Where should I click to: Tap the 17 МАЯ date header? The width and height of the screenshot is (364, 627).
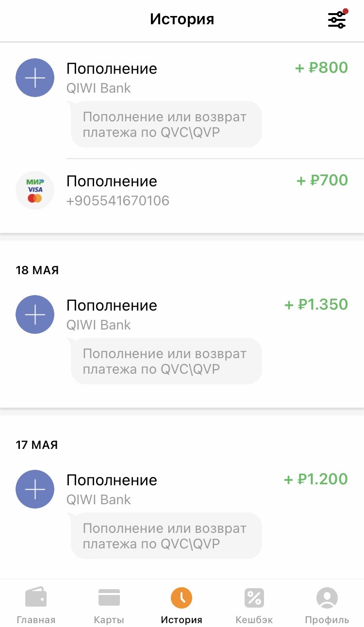[37, 445]
